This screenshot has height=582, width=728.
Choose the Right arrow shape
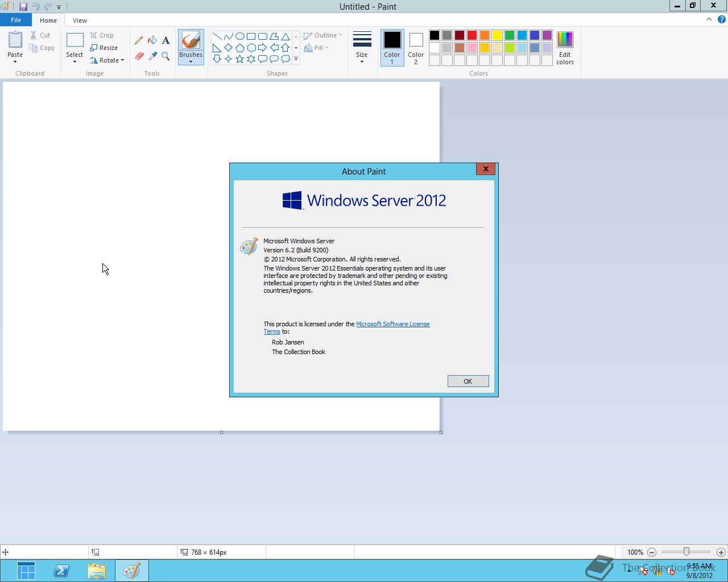262,48
